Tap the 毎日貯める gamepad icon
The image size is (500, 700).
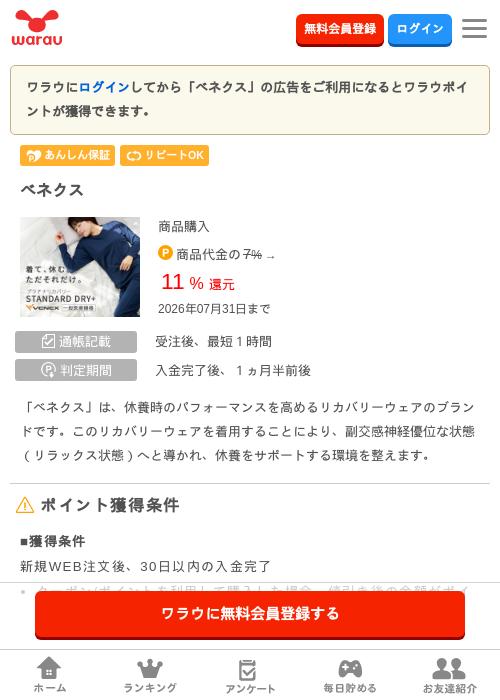(350, 669)
